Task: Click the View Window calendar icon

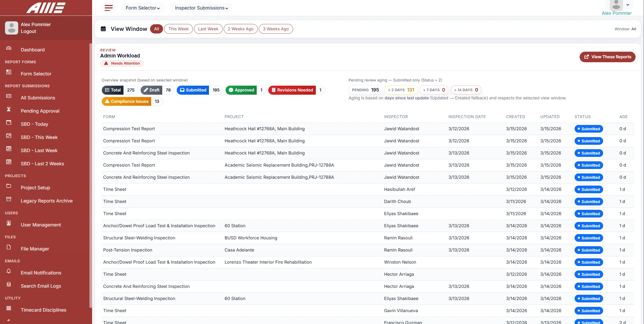Action: [103, 29]
